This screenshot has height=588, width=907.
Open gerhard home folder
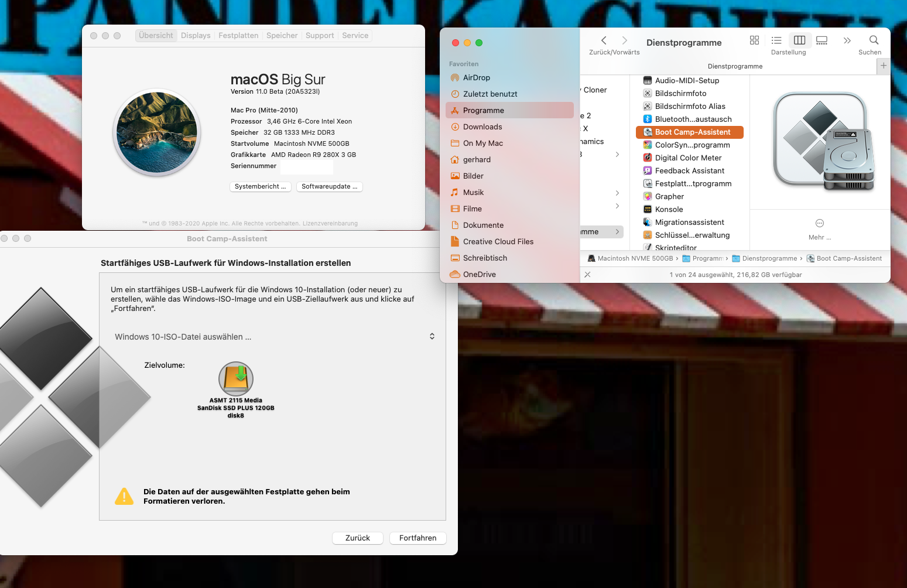click(x=509, y=159)
